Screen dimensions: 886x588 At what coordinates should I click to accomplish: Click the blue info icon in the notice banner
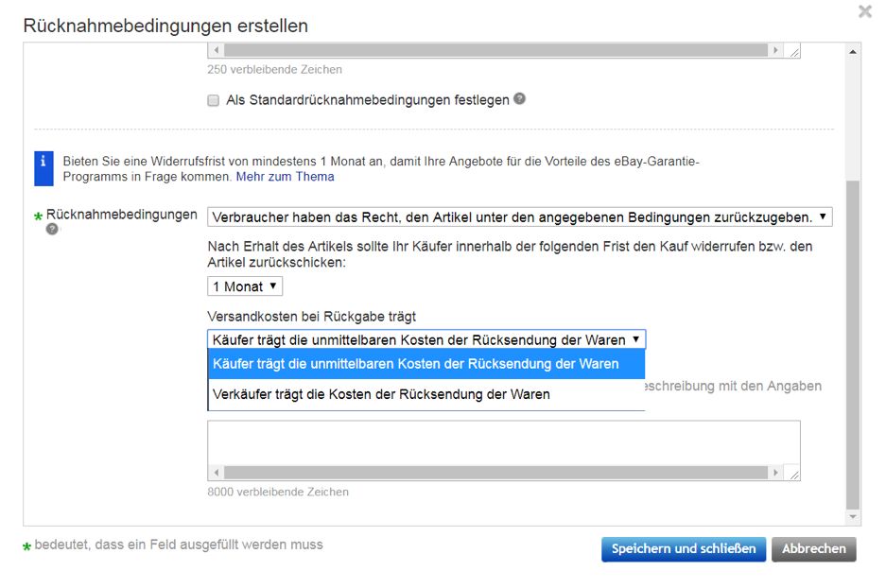pos(44,162)
